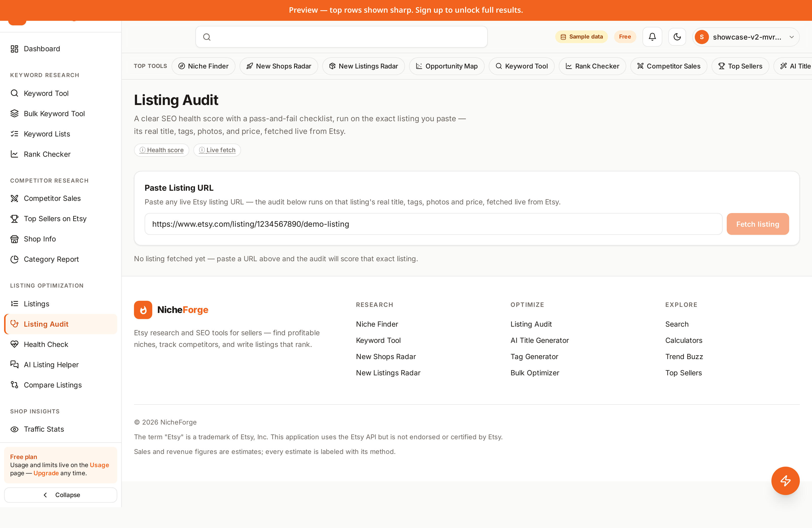This screenshot has height=528, width=812.
Task: Collapse the sidebar panel
Action: tap(61, 495)
